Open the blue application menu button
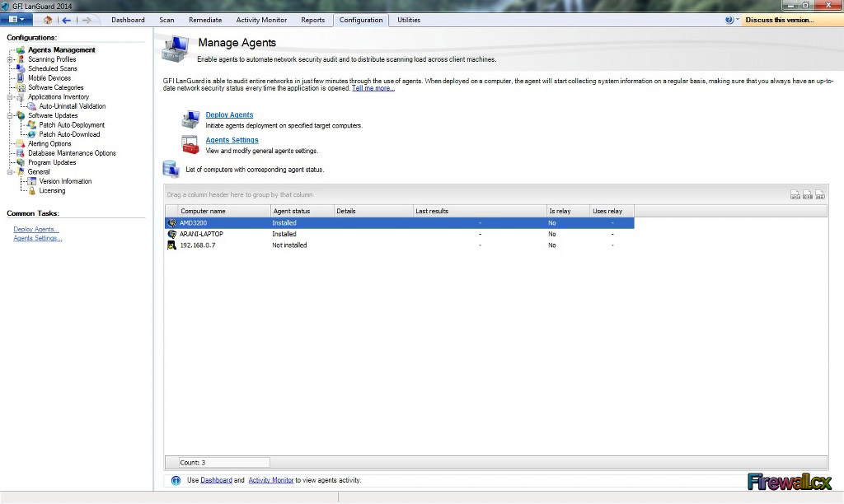The height and width of the screenshot is (504, 844). click(16, 20)
